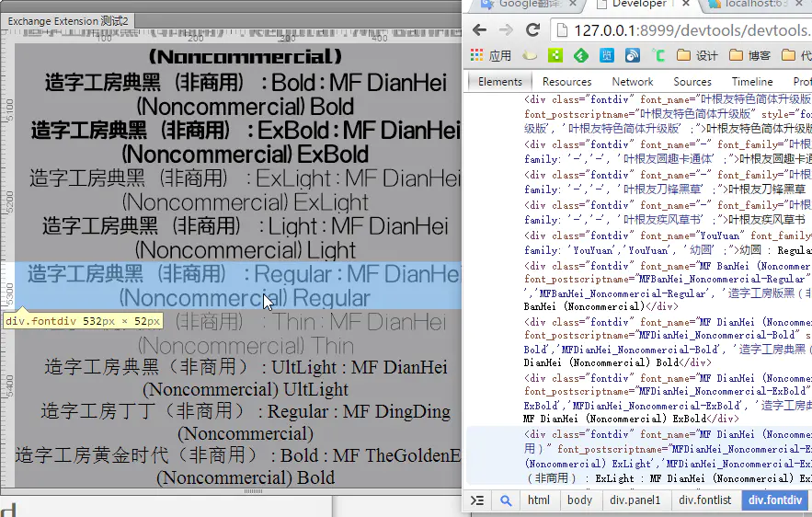Open the 应用 apps grid bookmark
812x517 pixels.
[x=490, y=55]
